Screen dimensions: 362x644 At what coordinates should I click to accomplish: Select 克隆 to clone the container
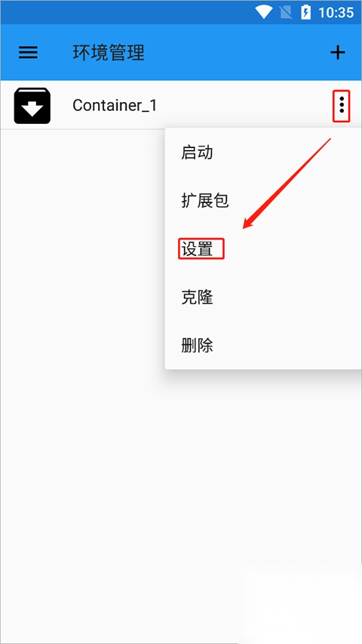pos(197,297)
